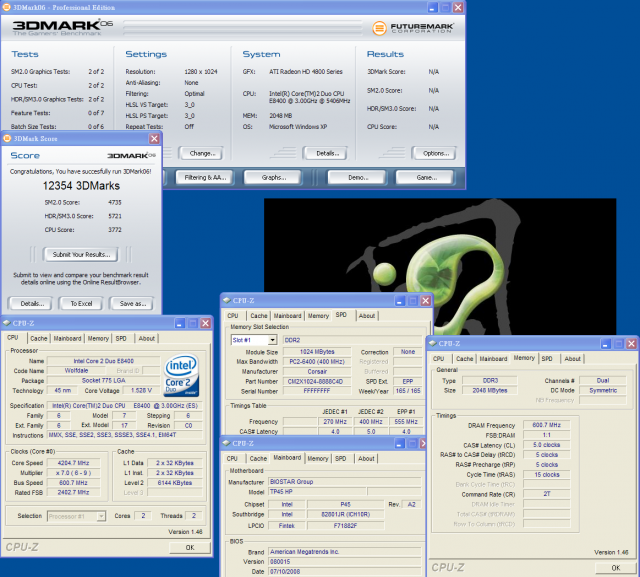Open Filtering & AA... settings
The width and height of the screenshot is (640, 577).
(204, 178)
